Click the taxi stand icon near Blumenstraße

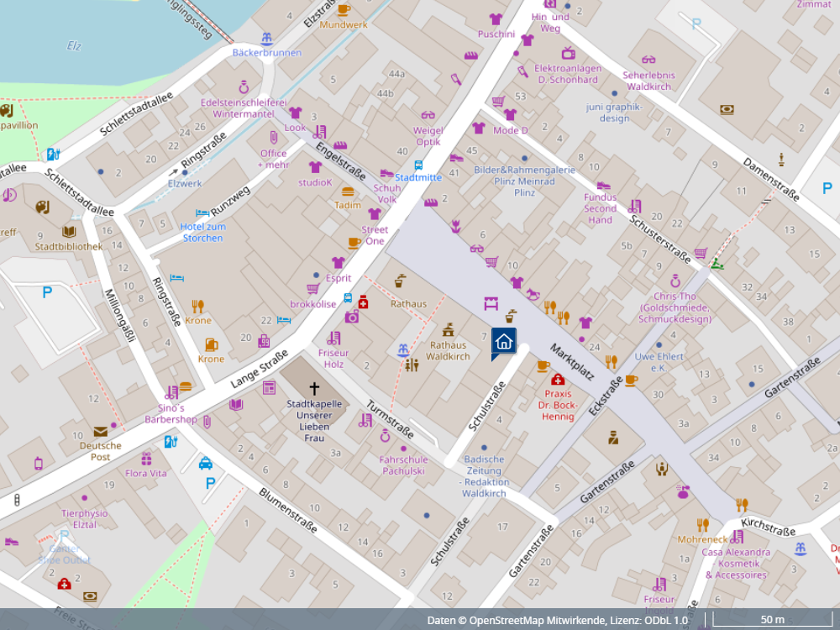pos(206,463)
